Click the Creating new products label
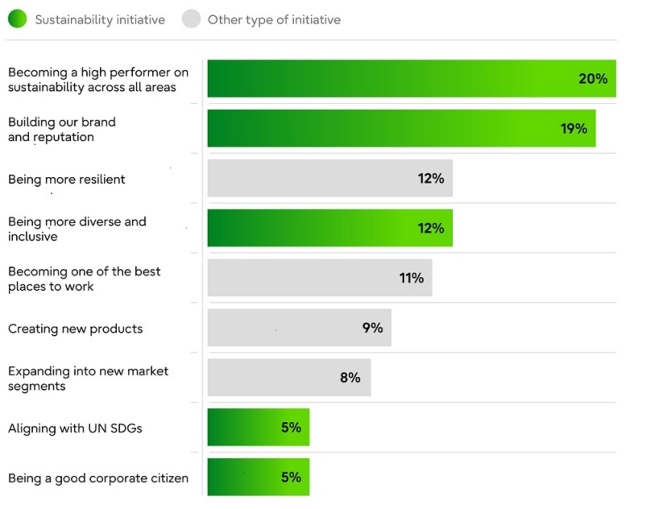This screenshot has width=650, height=509. click(x=75, y=328)
